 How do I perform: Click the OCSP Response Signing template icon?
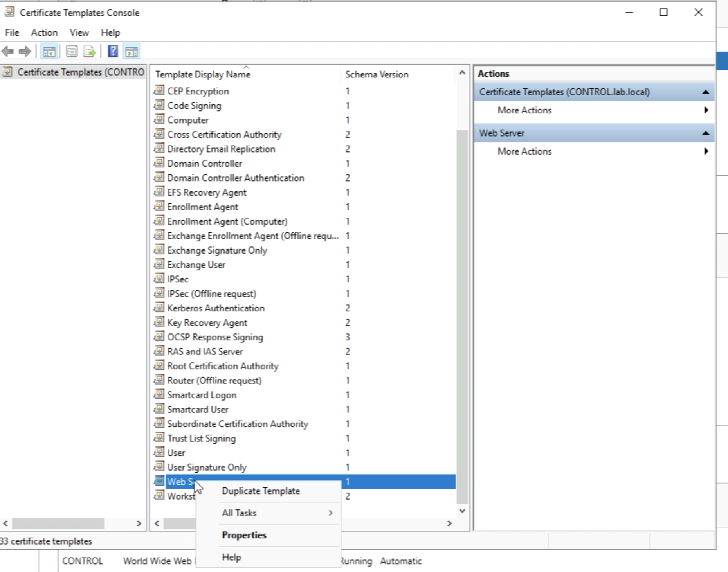click(159, 336)
